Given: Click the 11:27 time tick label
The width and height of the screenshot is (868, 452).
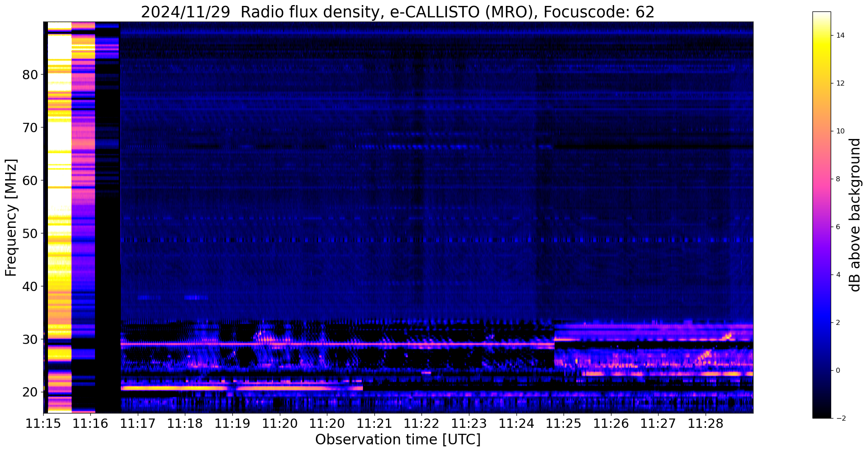Looking at the screenshot, I should click(658, 423).
